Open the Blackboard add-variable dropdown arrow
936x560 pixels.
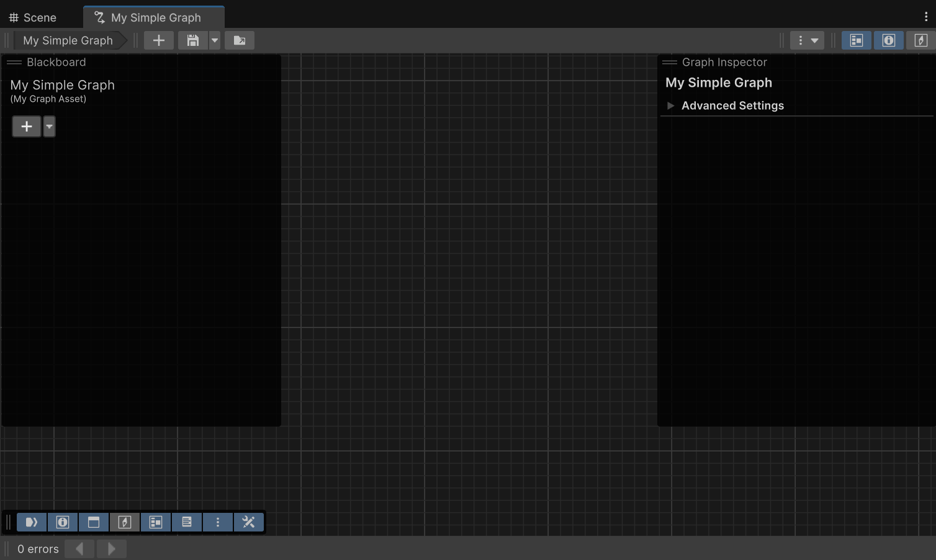coord(49,126)
